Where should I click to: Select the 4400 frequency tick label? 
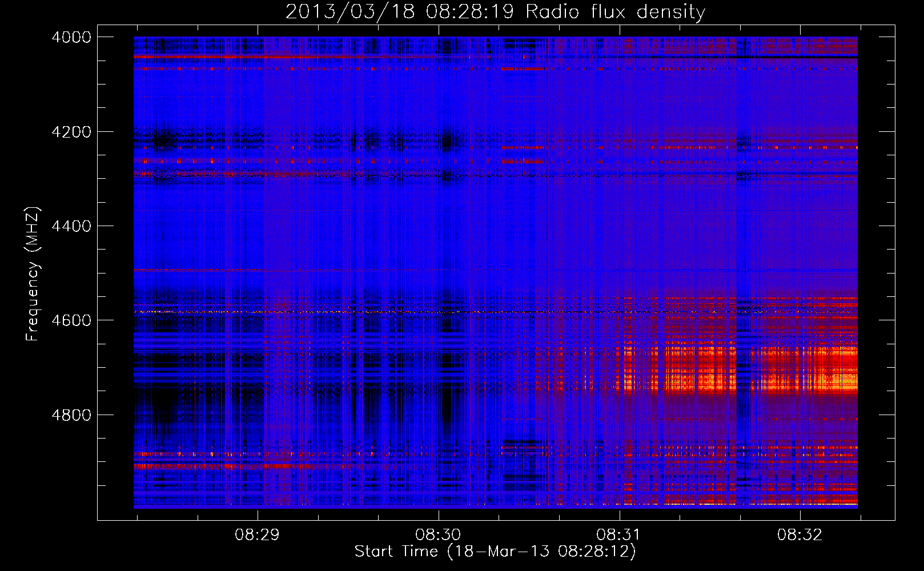(x=71, y=226)
